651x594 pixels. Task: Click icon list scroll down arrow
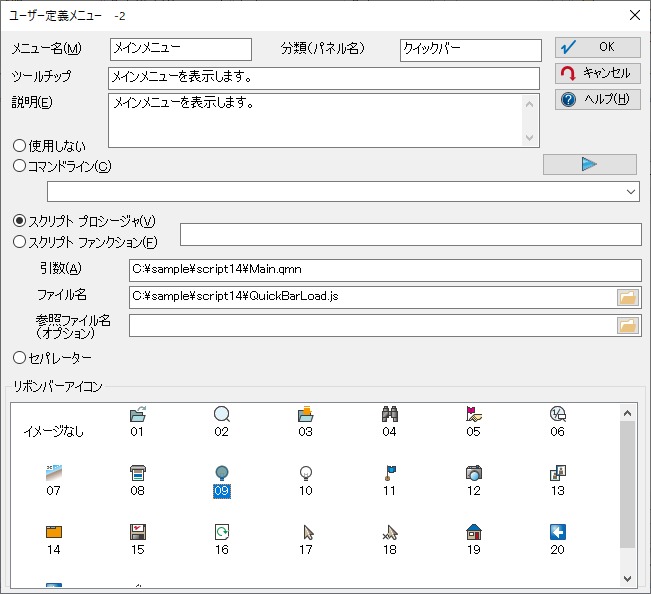tap(627, 579)
